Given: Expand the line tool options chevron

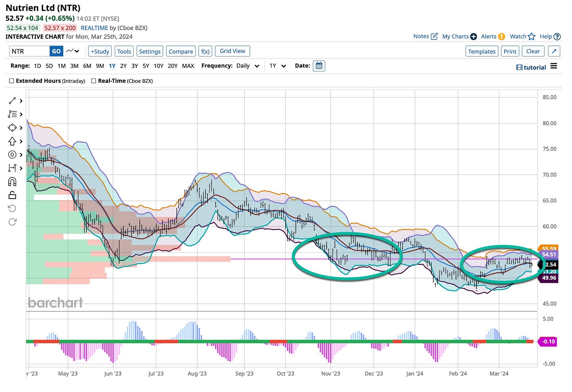Looking at the screenshot, I should pos(21,101).
